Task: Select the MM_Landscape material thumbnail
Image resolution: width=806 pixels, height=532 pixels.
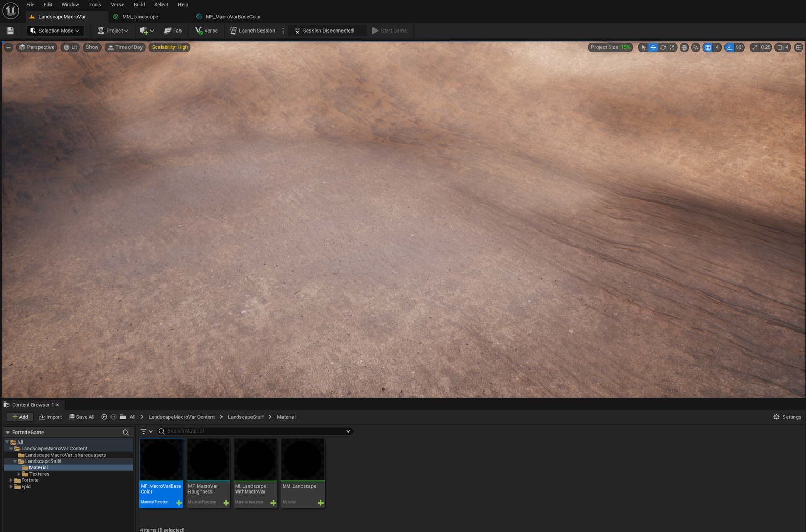Action: pyautogui.click(x=303, y=459)
